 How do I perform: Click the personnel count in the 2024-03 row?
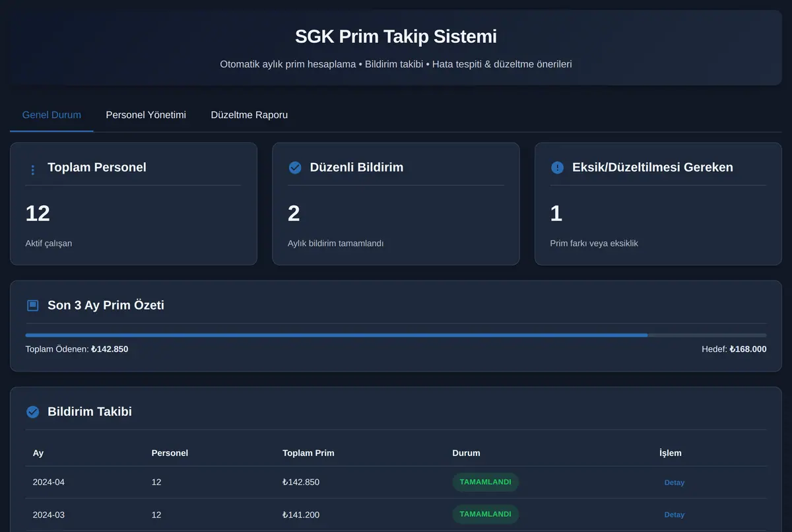pos(156,515)
